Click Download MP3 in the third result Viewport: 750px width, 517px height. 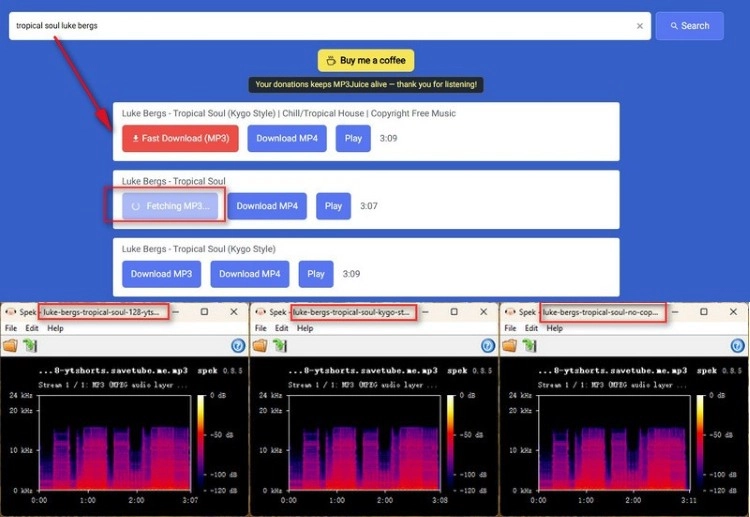tap(161, 274)
